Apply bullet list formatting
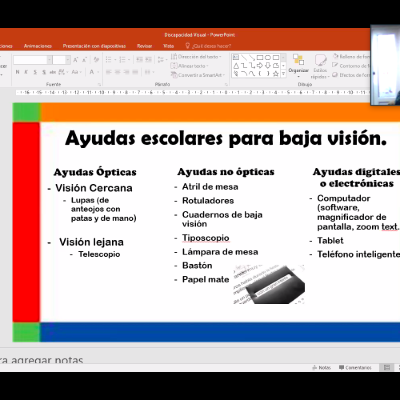400x400 pixels. [108, 60]
